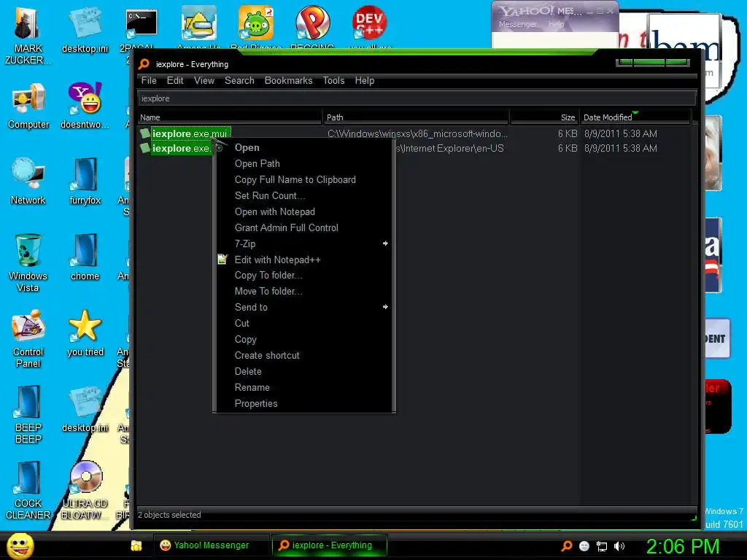
Task: Open the Help menu in Everything
Action: [365, 80]
